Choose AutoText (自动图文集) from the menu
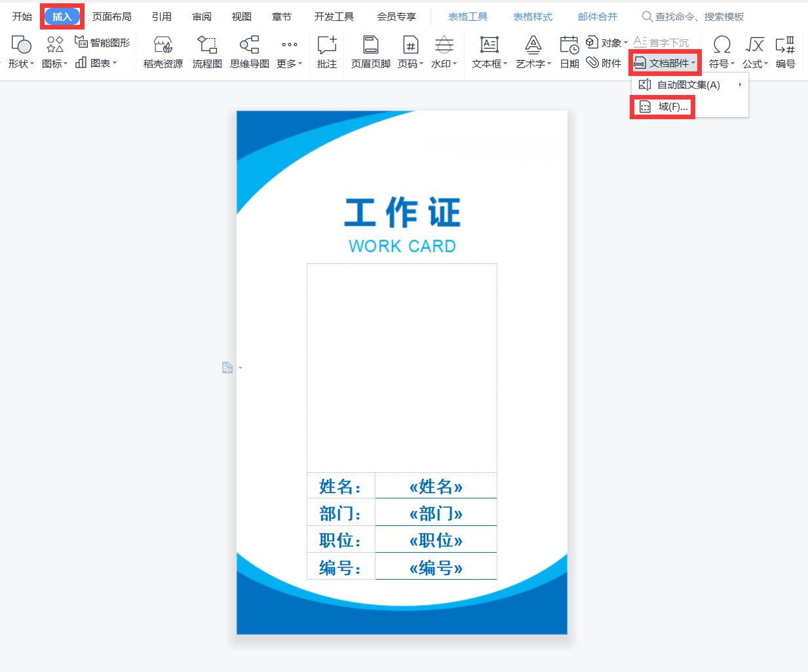 coord(689,84)
